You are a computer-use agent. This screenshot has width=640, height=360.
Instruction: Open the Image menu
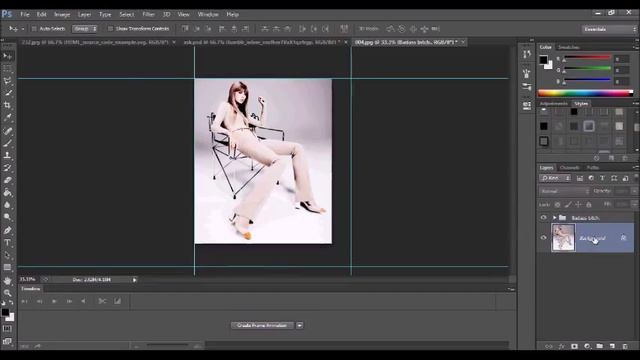(x=62, y=14)
